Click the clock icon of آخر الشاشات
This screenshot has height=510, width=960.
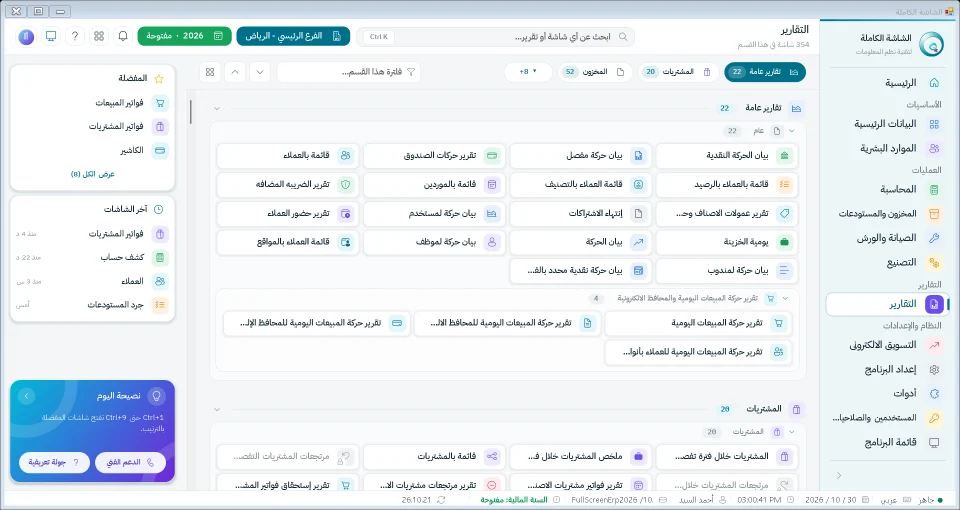pyautogui.click(x=159, y=209)
